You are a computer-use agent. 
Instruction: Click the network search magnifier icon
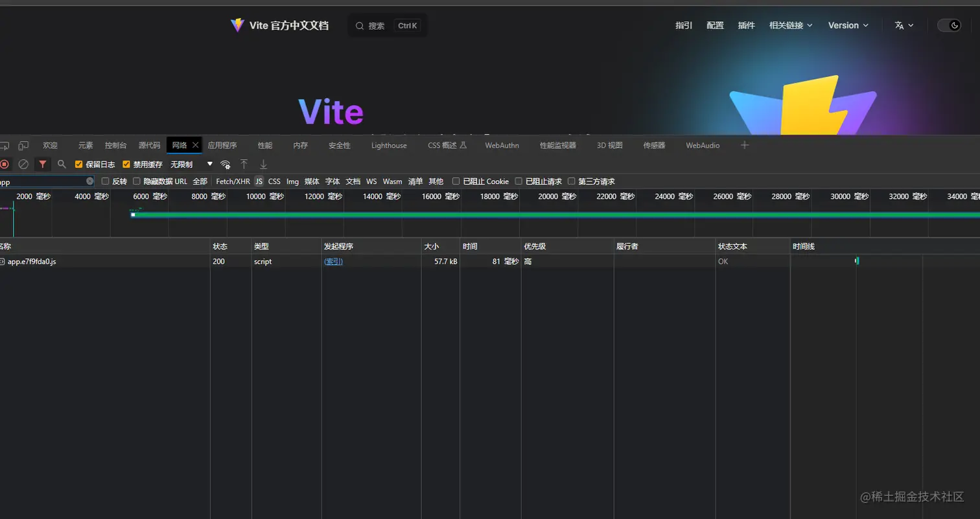pyautogui.click(x=62, y=165)
